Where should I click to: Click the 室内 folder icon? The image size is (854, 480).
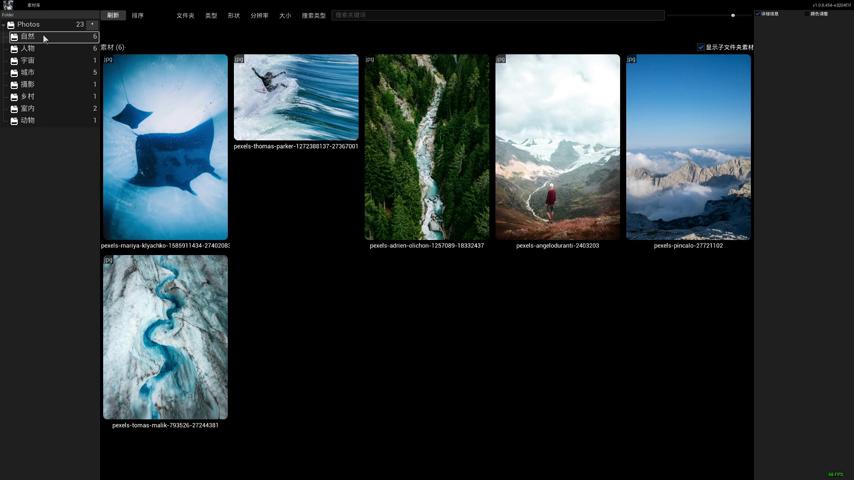click(x=14, y=109)
